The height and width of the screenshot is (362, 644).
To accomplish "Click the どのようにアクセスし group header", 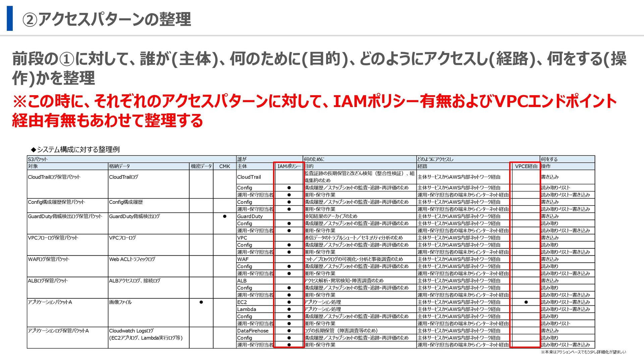I will (x=478, y=159).
